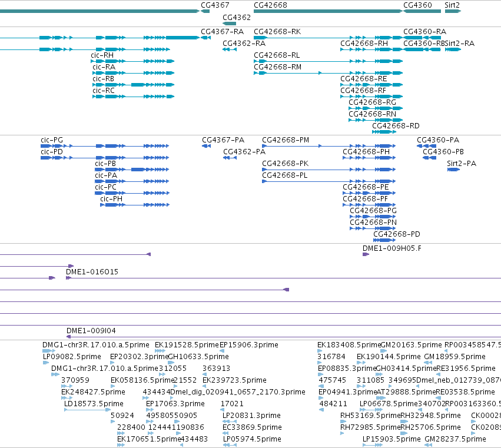The image size is (501, 448).
Task: Select the cic-RC transcript label
Action: (x=104, y=91)
